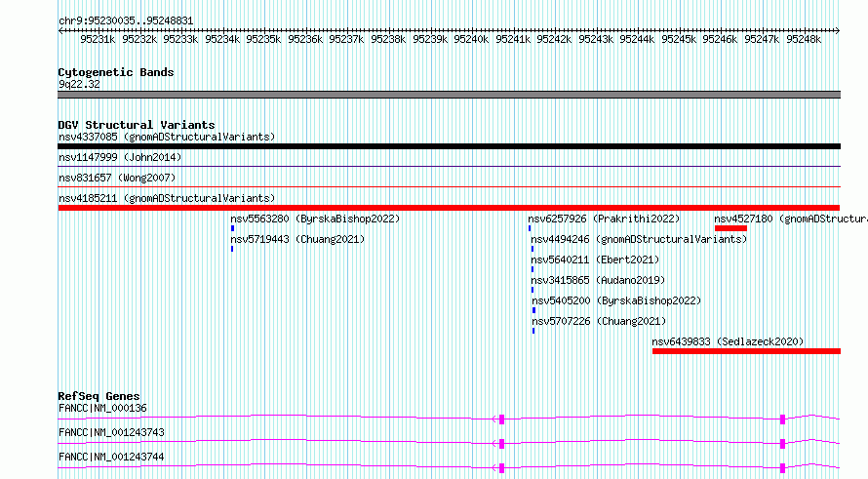Image resolution: width=868 pixels, height=479 pixels.
Task: Select the left magenta exon of FANCC|NM_000136
Action: tap(502, 419)
